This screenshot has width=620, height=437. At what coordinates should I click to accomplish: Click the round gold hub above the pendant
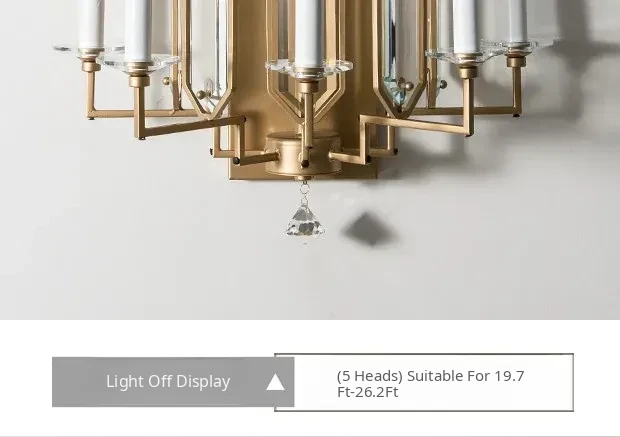point(303,154)
